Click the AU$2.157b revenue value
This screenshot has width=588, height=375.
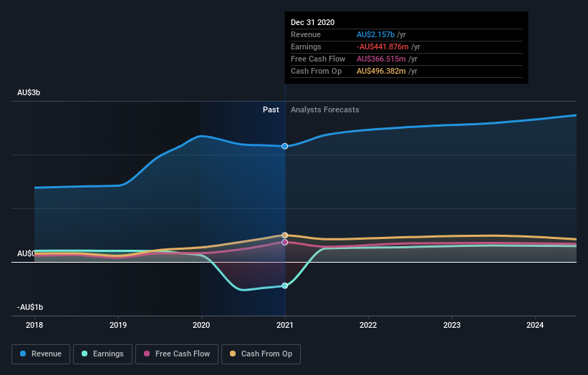(375, 34)
